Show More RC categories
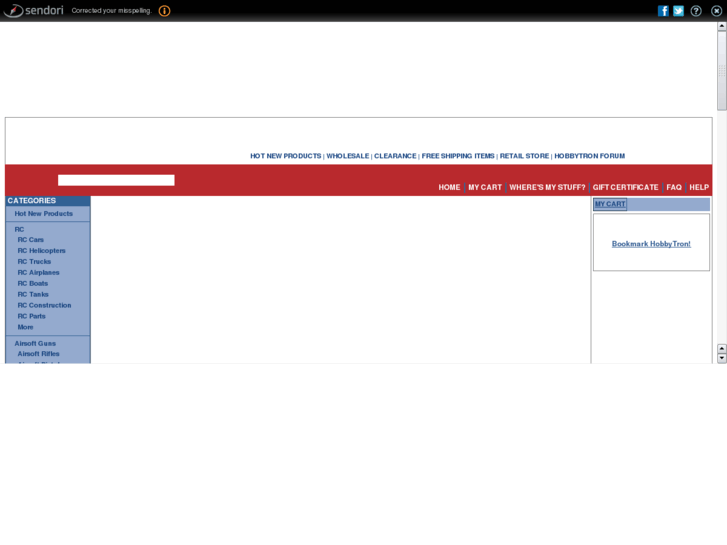Image resolution: width=727 pixels, height=545 pixels. click(x=26, y=327)
